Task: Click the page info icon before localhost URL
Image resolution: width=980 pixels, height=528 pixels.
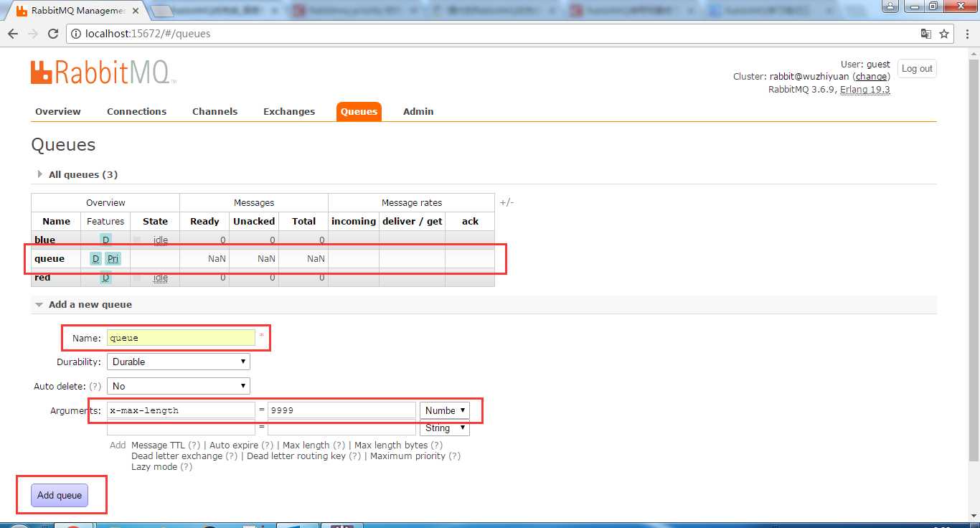Action: click(76, 34)
